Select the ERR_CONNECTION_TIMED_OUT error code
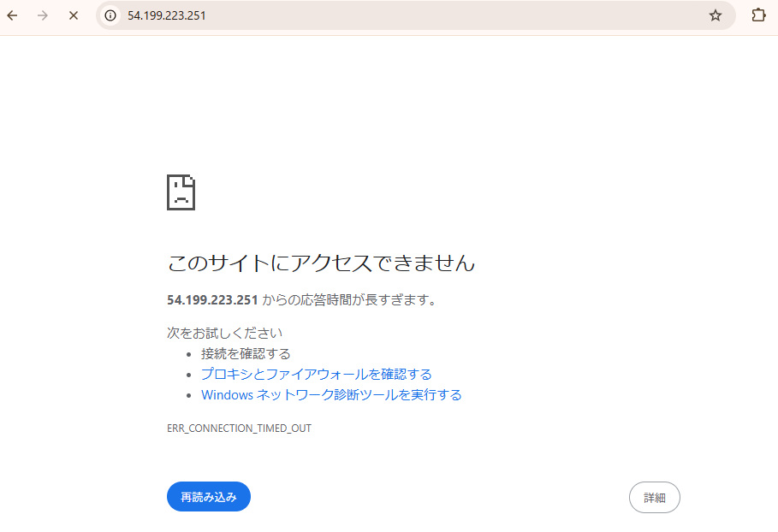The width and height of the screenshot is (778, 532). tap(240, 428)
